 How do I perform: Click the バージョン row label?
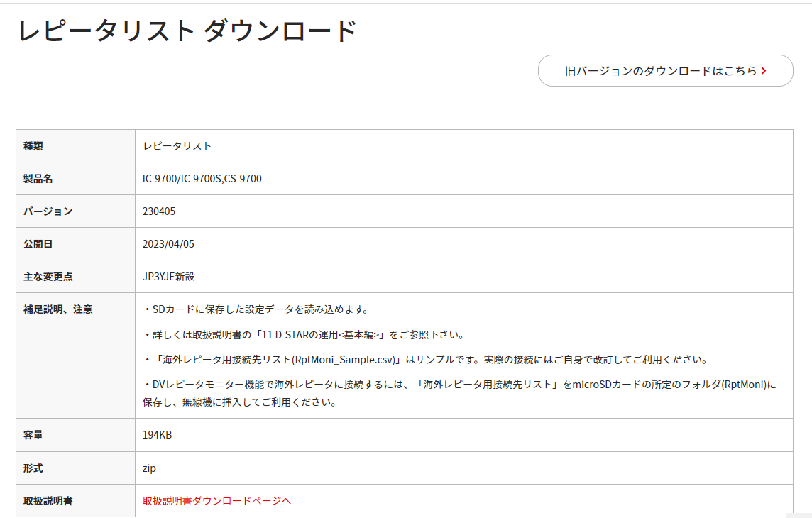[48, 211]
